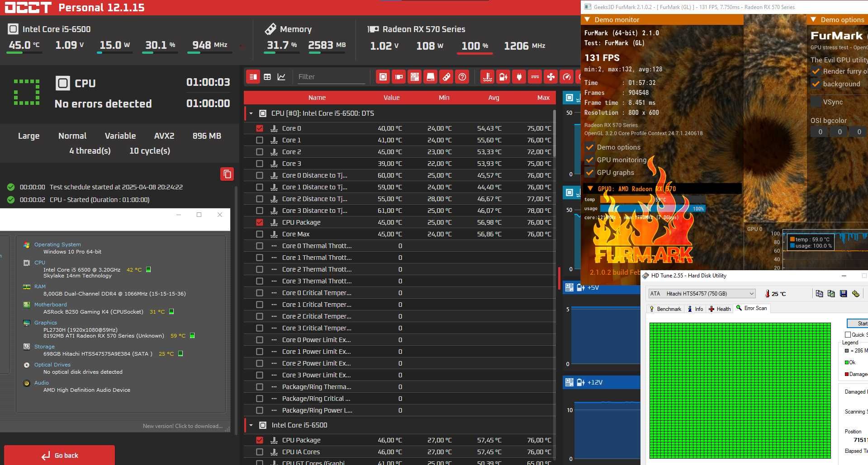
Task: Open HD Tune Info tab
Action: tap(695, 309)
